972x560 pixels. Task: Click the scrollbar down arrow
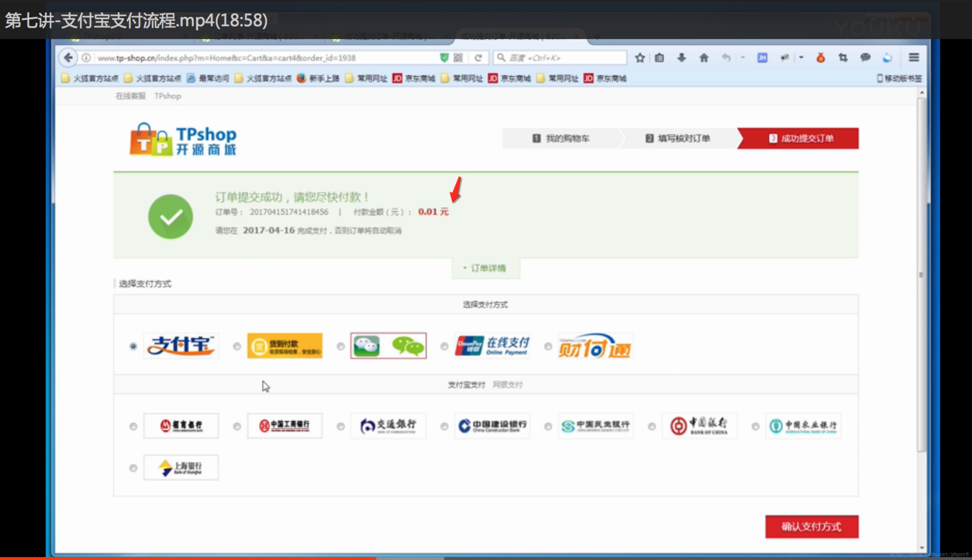922,548
